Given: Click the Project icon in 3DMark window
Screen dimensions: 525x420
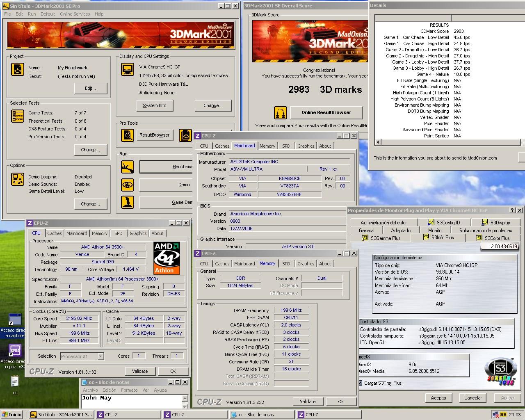Looking at the screenshot, I should coord(17,69).
